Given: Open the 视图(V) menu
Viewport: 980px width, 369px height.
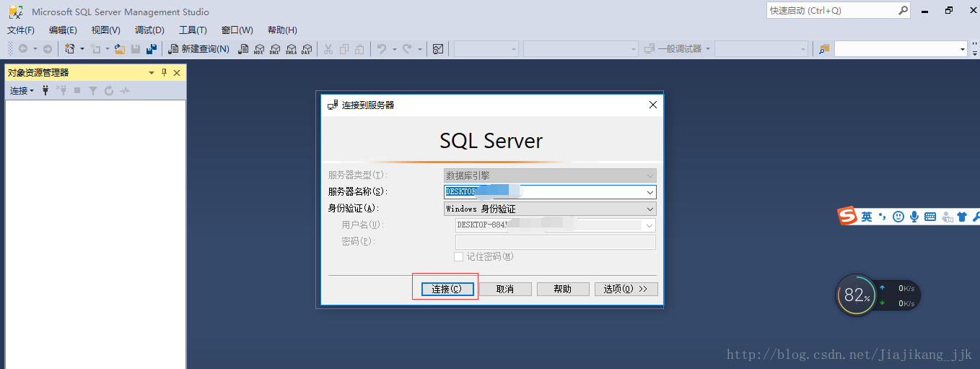Looking at the screenshot, I should pos(106,30).
